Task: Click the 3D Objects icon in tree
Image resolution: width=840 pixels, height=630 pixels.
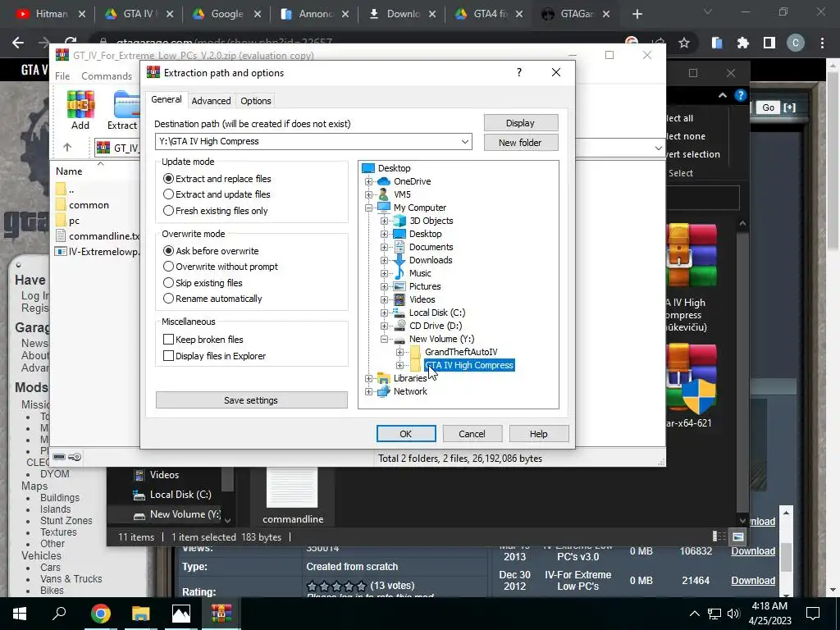Action: [399, 221]
